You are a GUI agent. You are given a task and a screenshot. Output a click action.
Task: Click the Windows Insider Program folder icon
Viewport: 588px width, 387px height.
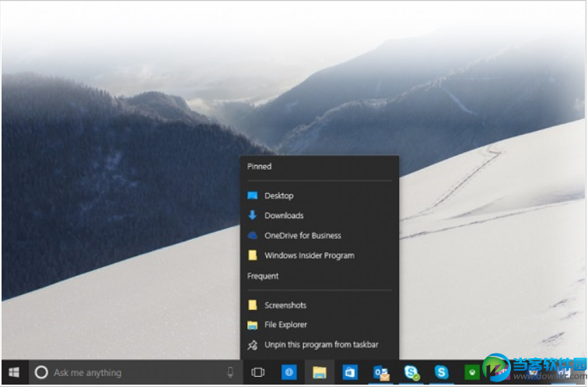tap(253, 255)
